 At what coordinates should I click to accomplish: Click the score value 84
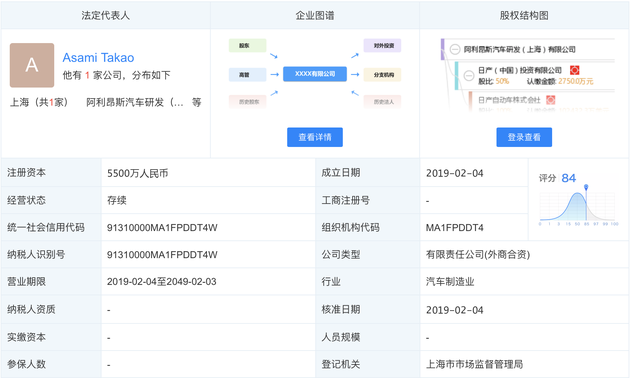pyautogui.click(x=569, y=178)
